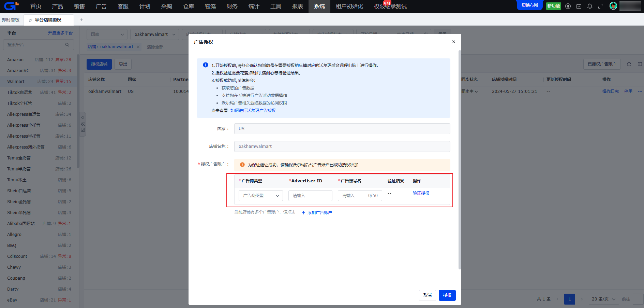Open 权限继承测试 menu
The image size is (644, 308).
[x=390, y=6]
